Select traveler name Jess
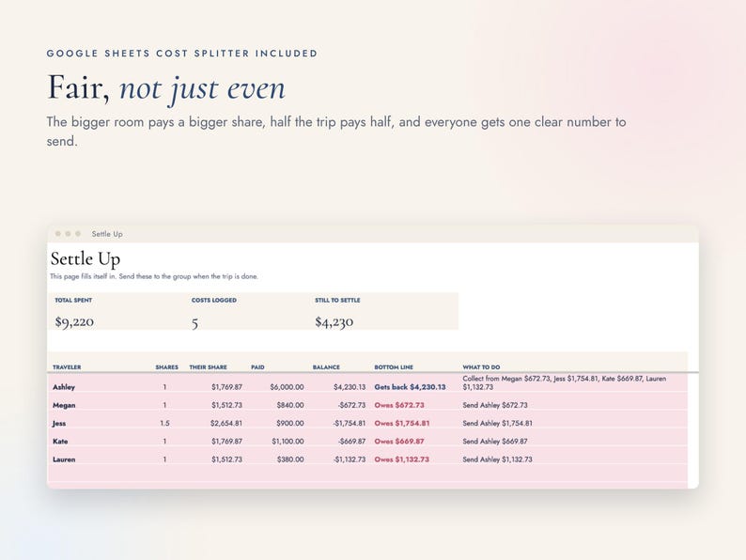The height and width of the screenshot is (560, 746). pos(59,424)
